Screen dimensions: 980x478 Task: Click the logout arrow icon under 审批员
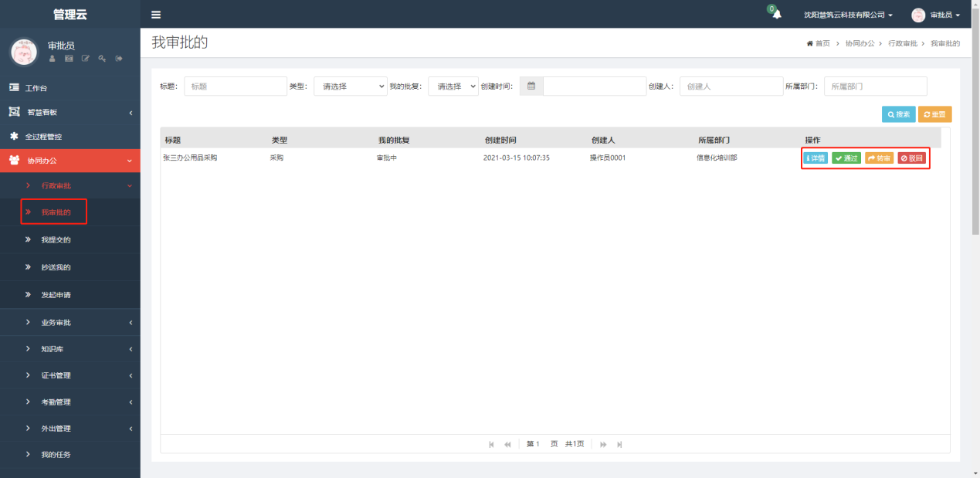pos(119,59)
